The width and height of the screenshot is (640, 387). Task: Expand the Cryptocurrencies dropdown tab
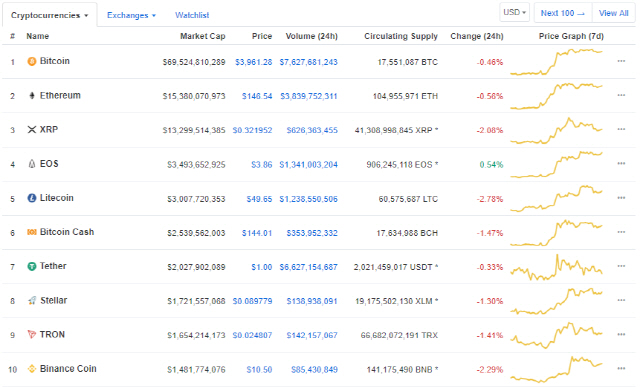49,15
